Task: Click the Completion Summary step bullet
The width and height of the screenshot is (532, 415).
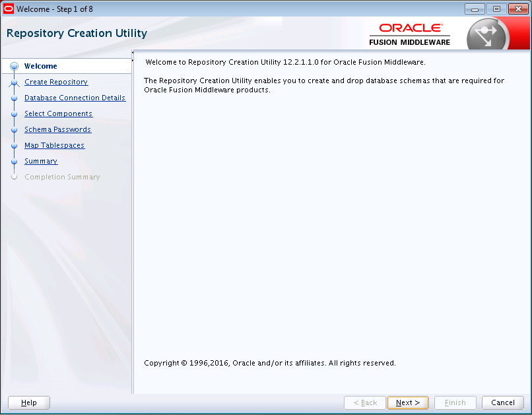Action: (14, 177)
